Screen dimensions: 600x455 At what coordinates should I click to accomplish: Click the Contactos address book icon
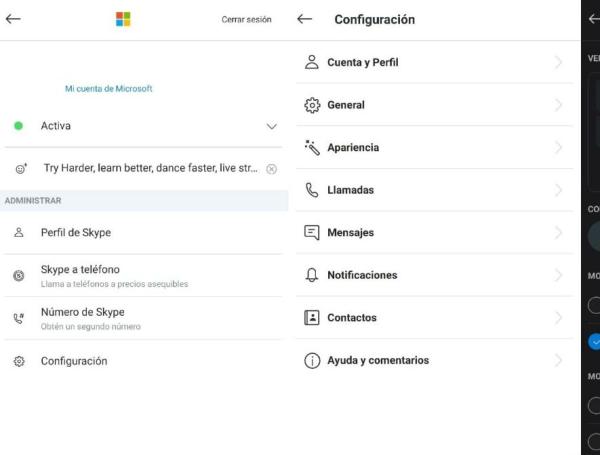point(312,318)
